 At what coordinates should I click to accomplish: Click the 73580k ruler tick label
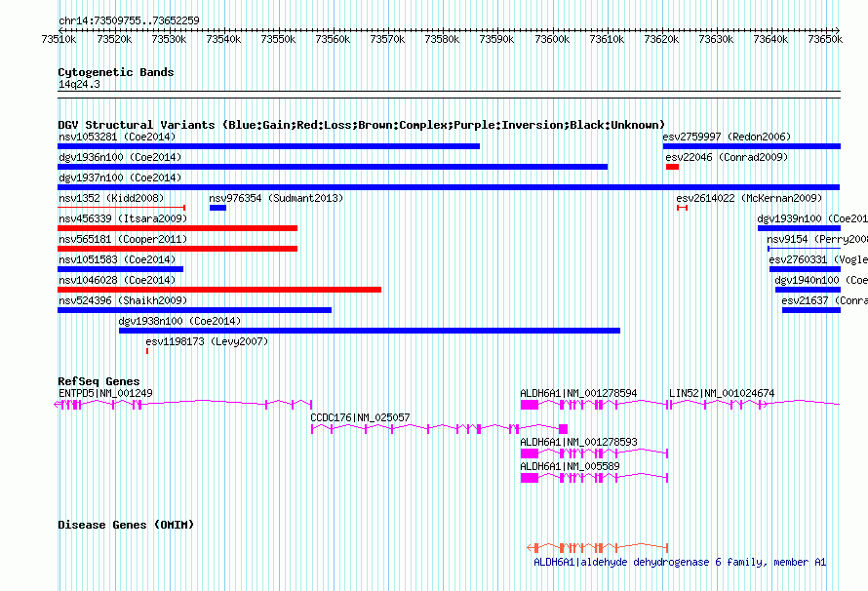point(442,39)
